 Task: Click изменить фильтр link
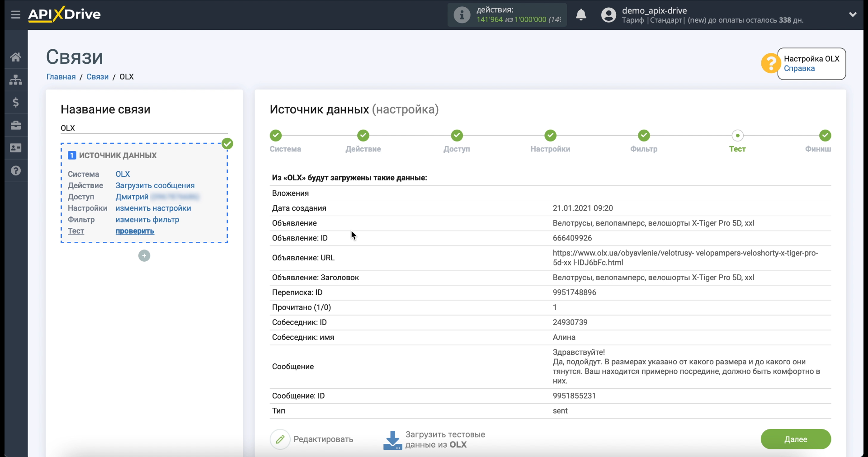pyautogui.click(x=147, y=220)
